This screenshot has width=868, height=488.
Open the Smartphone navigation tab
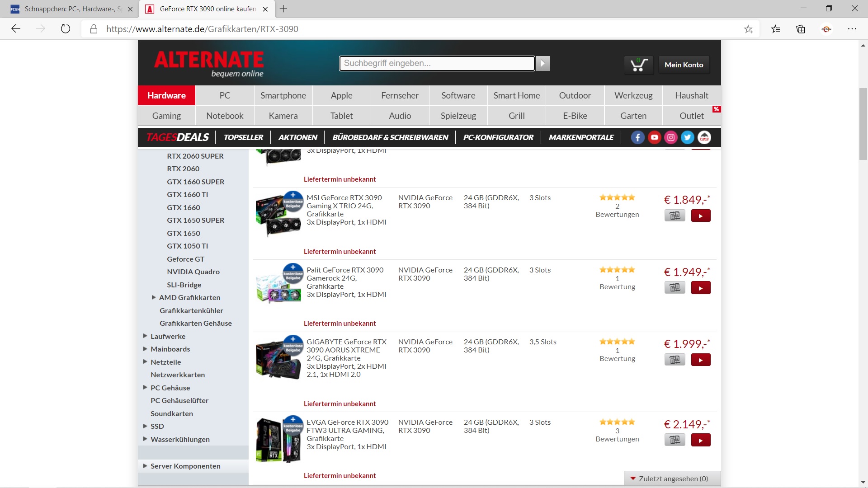[x=283, y=95]
